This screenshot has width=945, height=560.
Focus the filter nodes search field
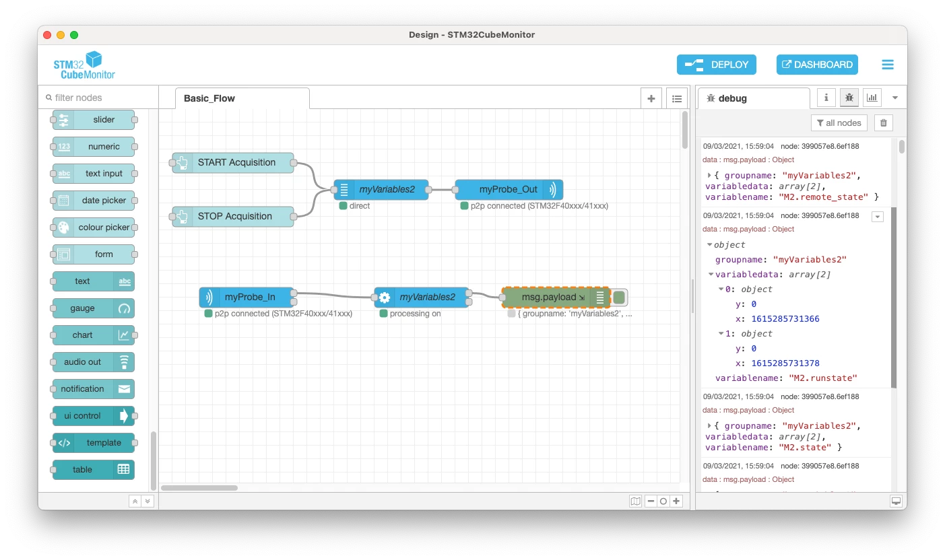[98, 98]
